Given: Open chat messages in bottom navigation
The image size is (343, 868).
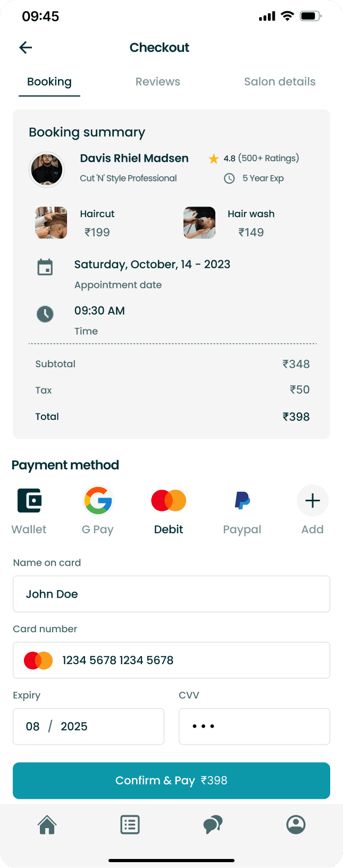Looking at the screenshot, I should pos(213,825).
